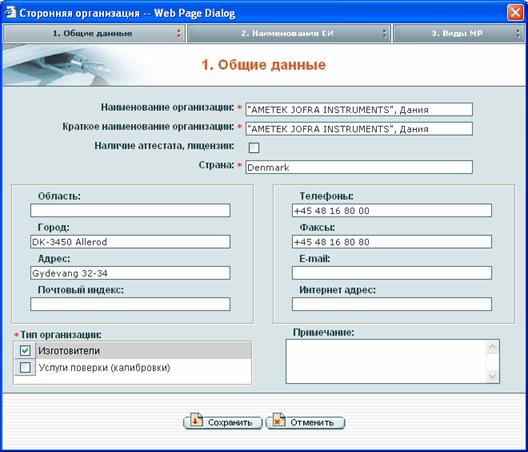This screenshot has height=452, width=528.
Task: Click the Страна field containing Denmark
Action: pyautogui.click(x=359, y=167)
